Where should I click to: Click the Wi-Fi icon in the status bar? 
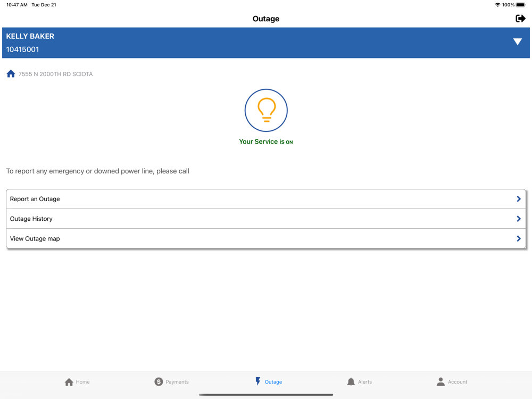tap(497, 5)
